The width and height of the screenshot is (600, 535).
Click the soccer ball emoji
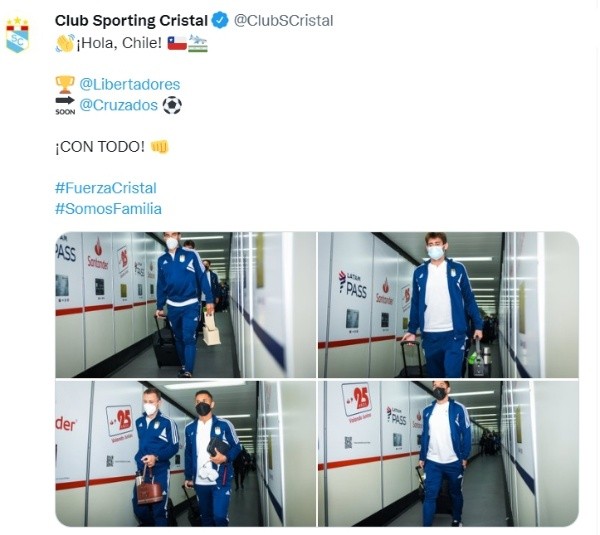pos(172,105)
